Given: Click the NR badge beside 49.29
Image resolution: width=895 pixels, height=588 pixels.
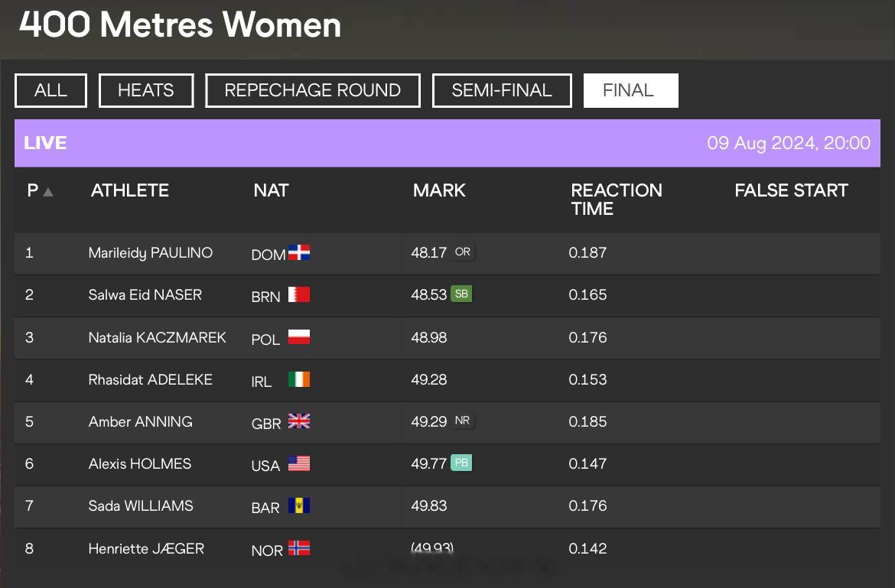Looking at the screenshot, I should click(x=462, y=421).
